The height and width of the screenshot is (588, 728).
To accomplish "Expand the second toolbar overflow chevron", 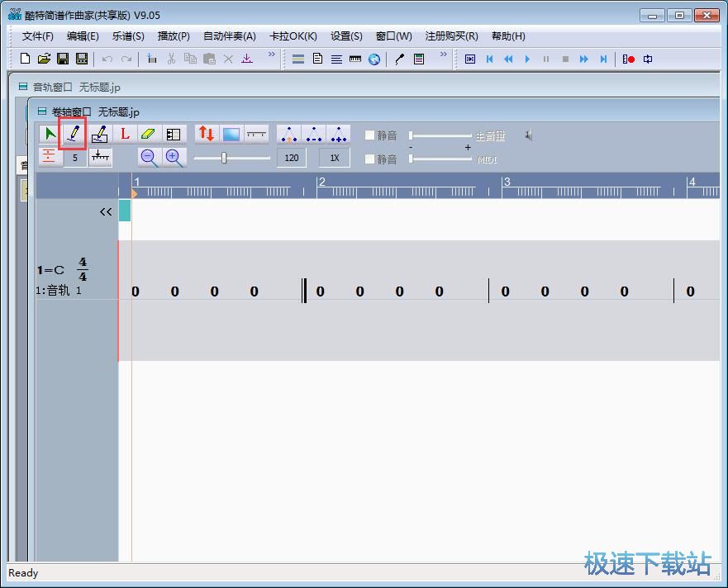I will click(443, 56).
